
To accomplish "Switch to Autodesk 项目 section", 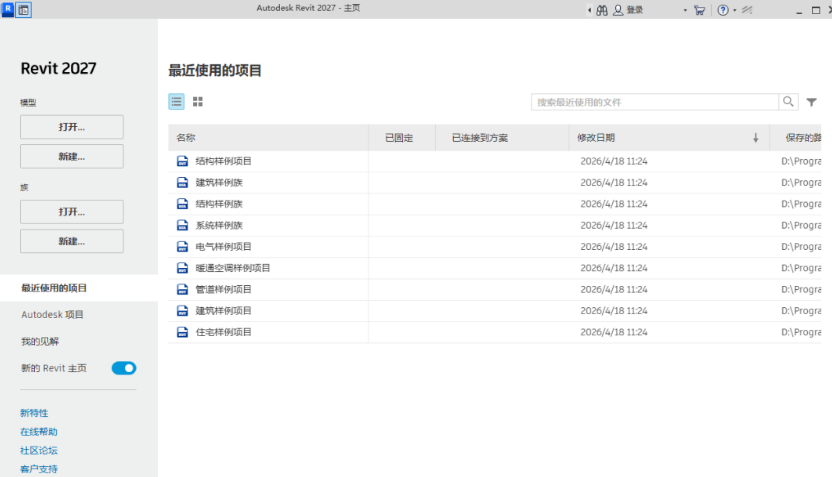I will 52,314.
